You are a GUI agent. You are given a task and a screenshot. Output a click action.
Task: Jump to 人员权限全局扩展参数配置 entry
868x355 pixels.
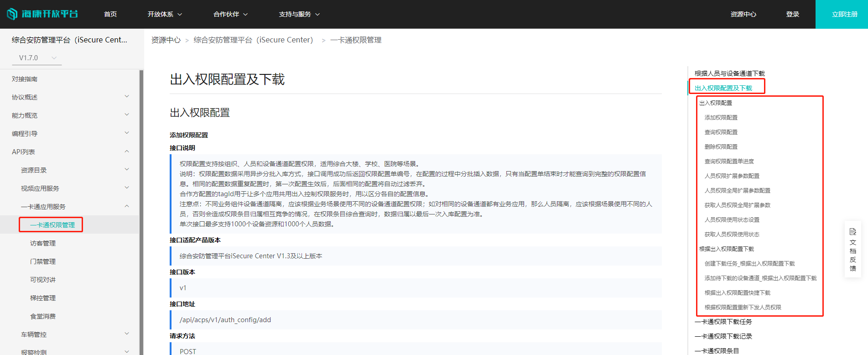click(x=738, y=191)
